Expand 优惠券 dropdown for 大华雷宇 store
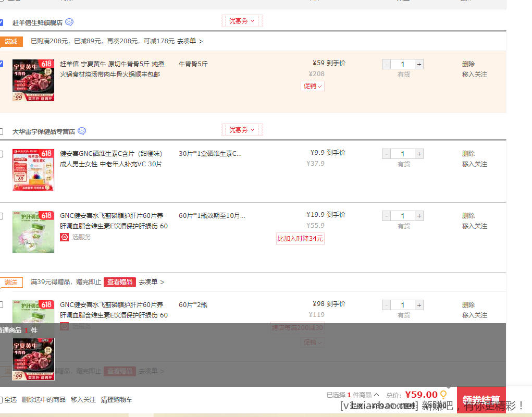532x417 pixels. point(242,130)
